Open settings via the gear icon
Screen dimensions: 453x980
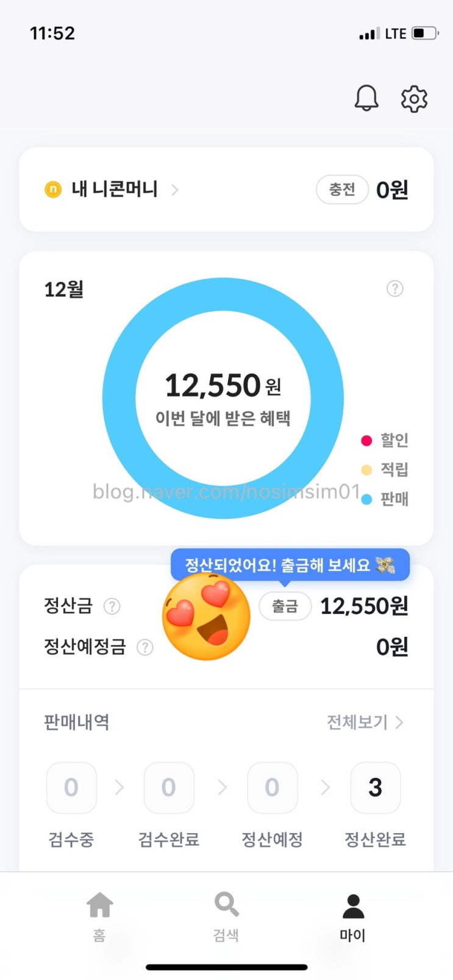[x=414, y=99]
